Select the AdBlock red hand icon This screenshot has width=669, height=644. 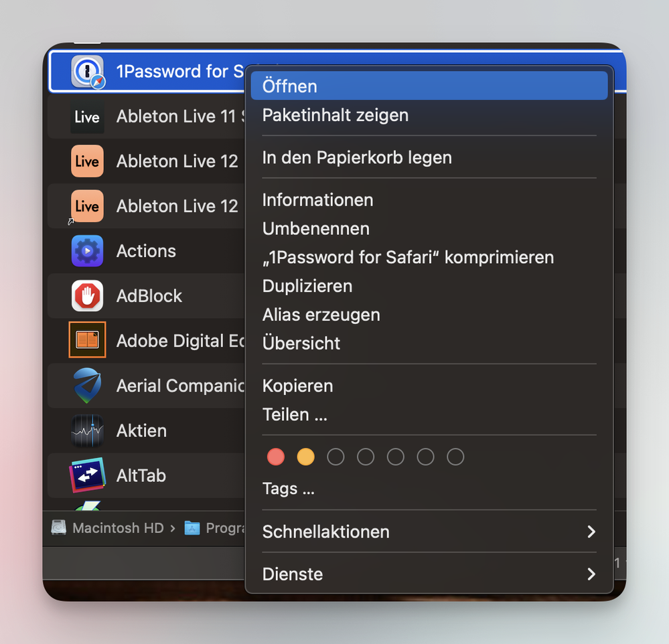pyautogui.click(x=87, y=296)
